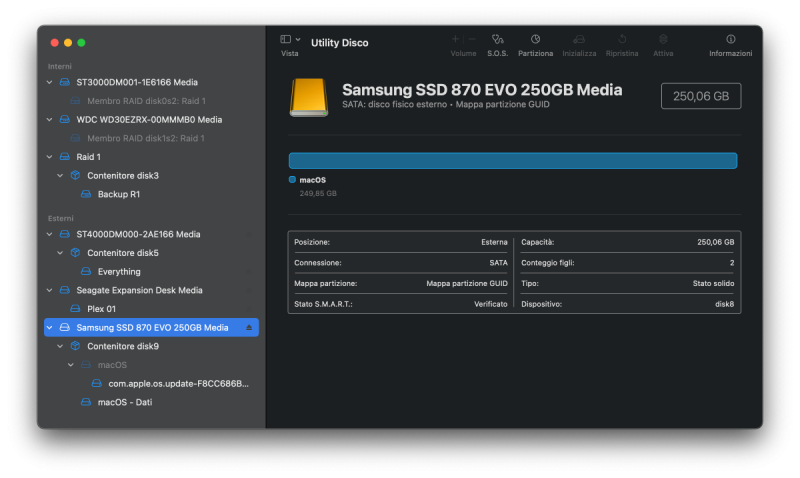Click the Attiva mount icon
Screen dimensions: 800x478
663,39
